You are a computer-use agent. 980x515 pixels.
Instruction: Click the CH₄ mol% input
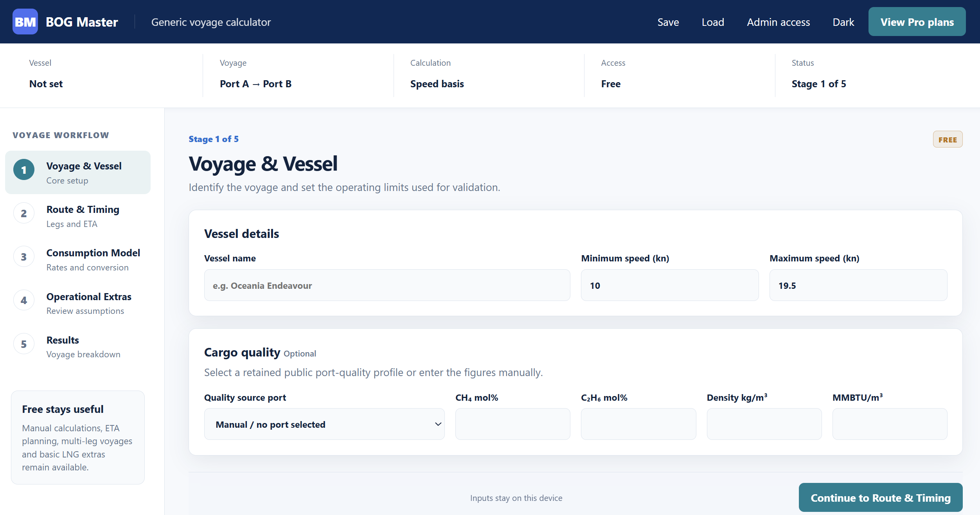513,424
